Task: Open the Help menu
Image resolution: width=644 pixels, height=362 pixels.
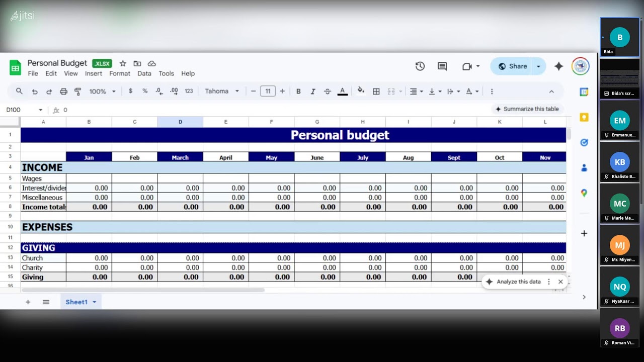Action: tap(188, 73)
